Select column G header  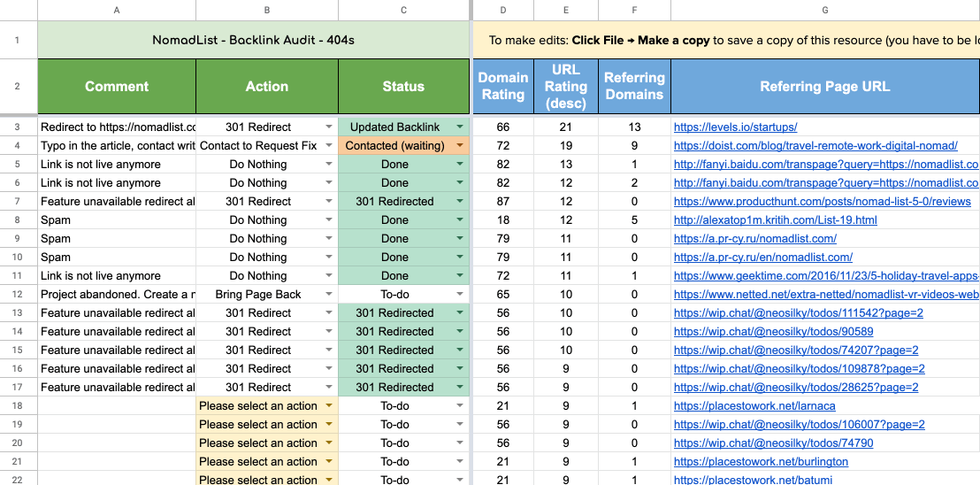(824, 11)
